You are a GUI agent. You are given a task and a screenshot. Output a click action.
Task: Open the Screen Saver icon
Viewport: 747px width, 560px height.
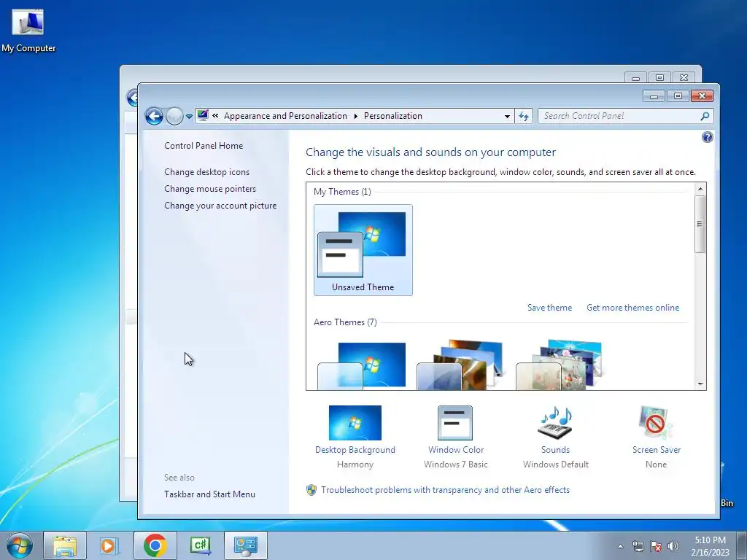point(656,423)
